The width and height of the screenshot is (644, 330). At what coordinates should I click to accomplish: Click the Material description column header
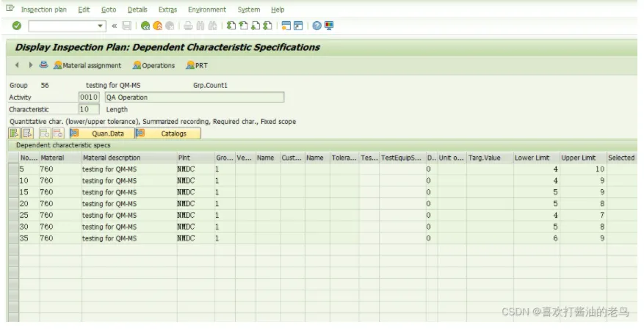coord(129,158)
